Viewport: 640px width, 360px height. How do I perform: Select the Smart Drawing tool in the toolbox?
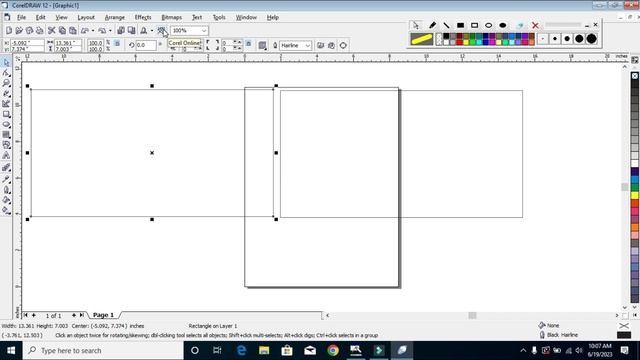tap(6, 104)
